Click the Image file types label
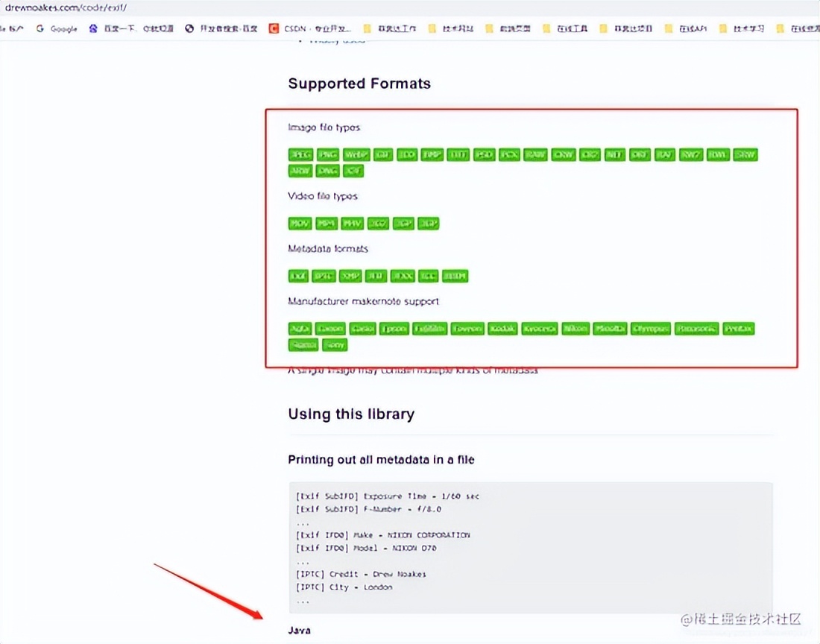The width and height of the screenshot is (820, 644). (324, 127)
